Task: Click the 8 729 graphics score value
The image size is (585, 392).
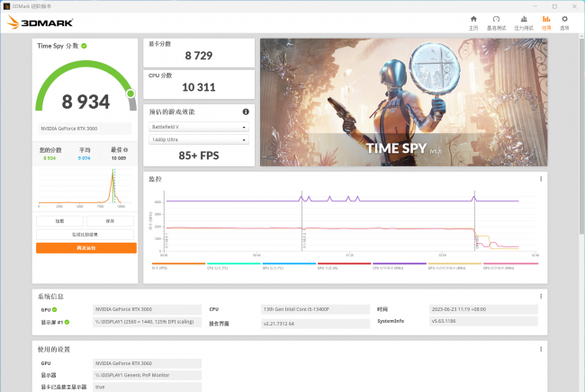Action: tap(199, 56)
